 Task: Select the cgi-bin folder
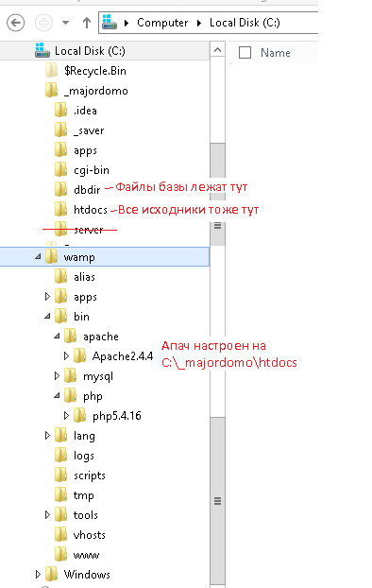click(92, 170)
